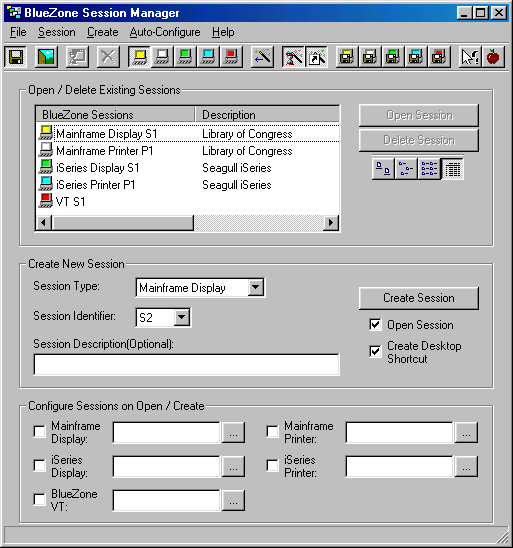
Task: Click the green configure-with-disk toolbar icon
Action: pyautogui.click(x=392, y=57)
